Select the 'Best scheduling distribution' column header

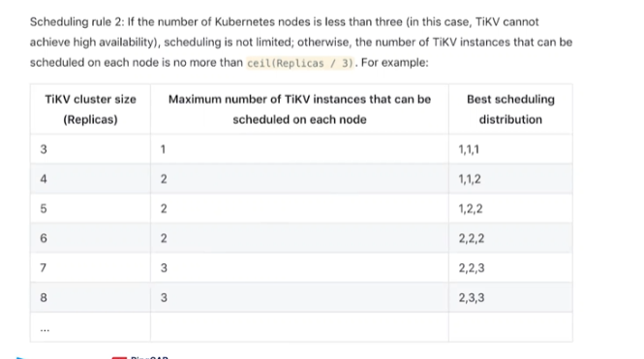[510, 109]
